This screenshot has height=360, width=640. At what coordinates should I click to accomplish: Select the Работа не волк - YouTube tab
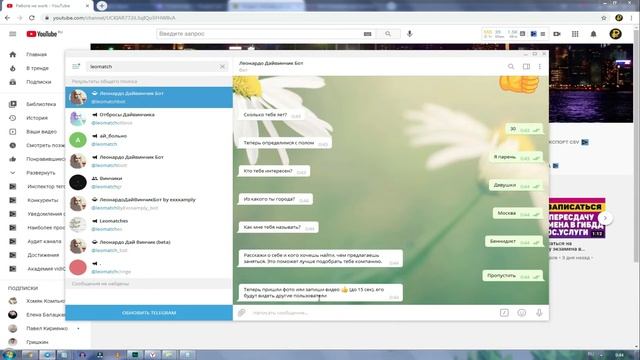click(47, 6)
